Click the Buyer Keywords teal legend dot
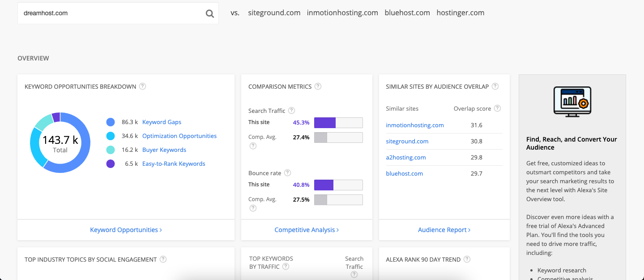 pyautogui.click(x=111, y=150)
